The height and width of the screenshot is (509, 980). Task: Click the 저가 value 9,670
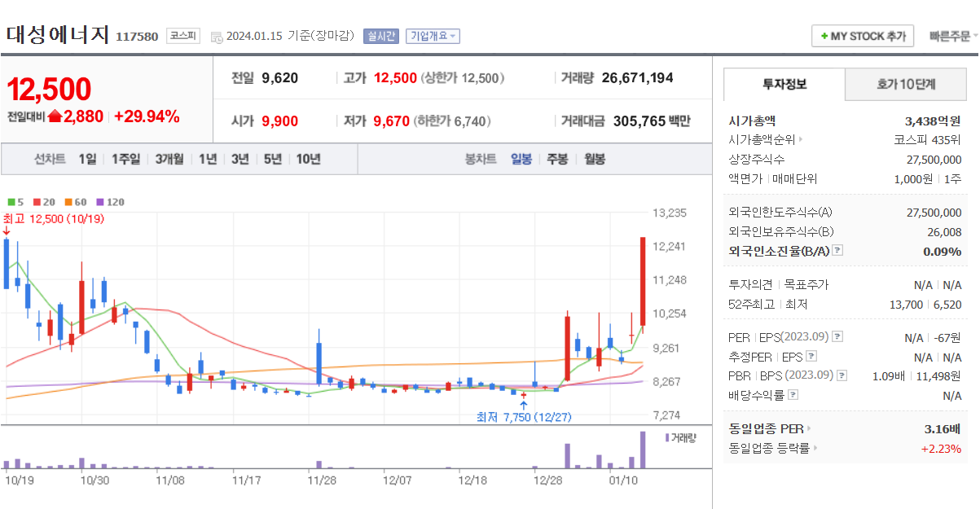pos(391,121)
